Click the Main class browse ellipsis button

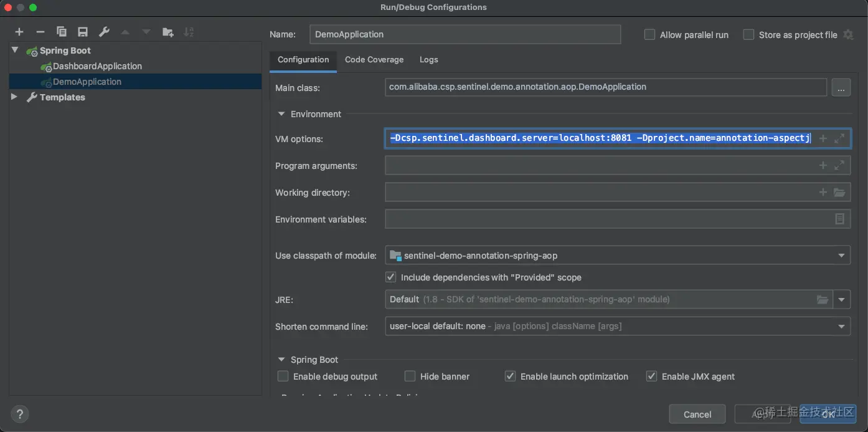pyautogui.click(x=841, y=88)
